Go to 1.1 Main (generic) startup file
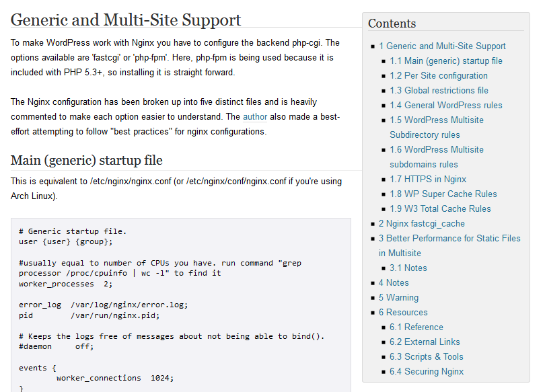This screenshot has height=392, width=545. (446, 61)
